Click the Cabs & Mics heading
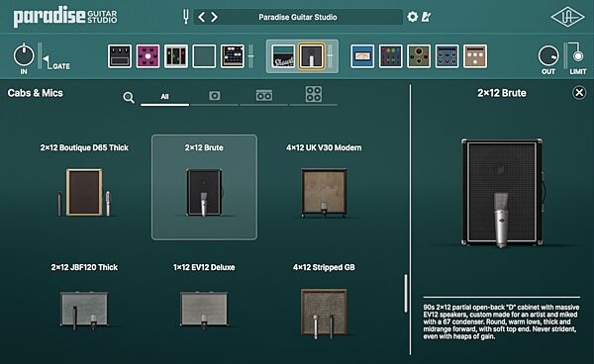 tap(36, 93)
